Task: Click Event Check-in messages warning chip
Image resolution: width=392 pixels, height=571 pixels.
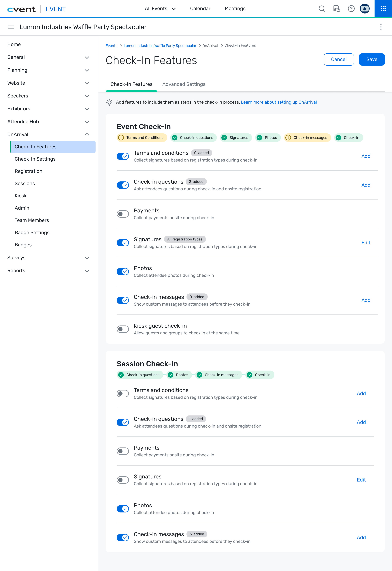Action: click(x=307, y=138)
